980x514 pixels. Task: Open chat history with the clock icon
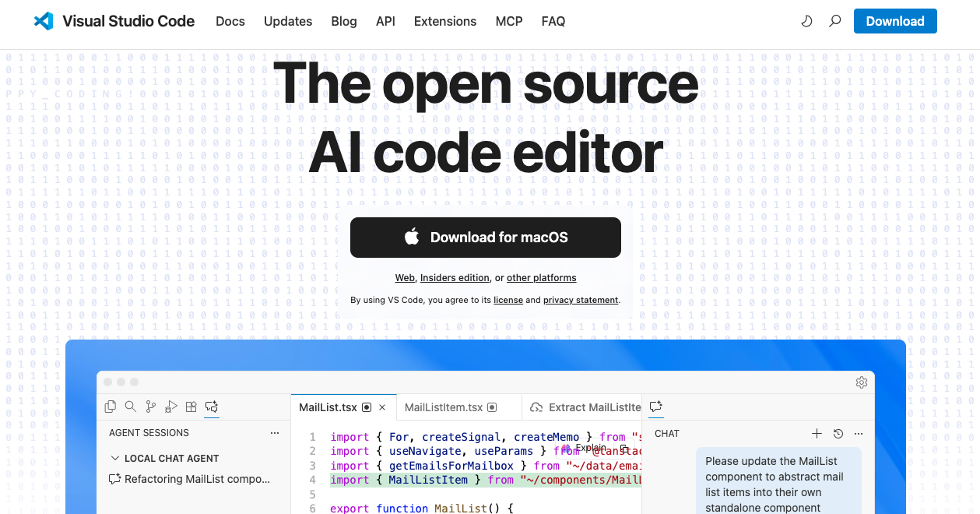(x=838, y=433)
